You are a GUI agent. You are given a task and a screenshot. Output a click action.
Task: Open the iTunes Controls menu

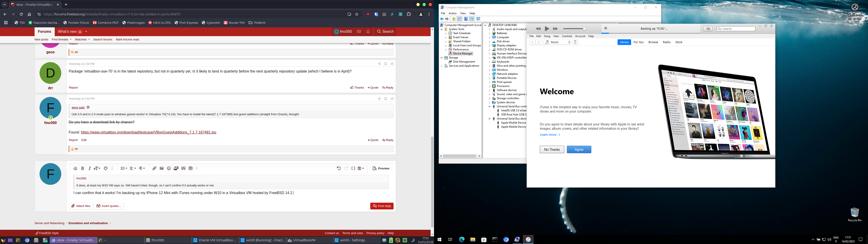567,36
